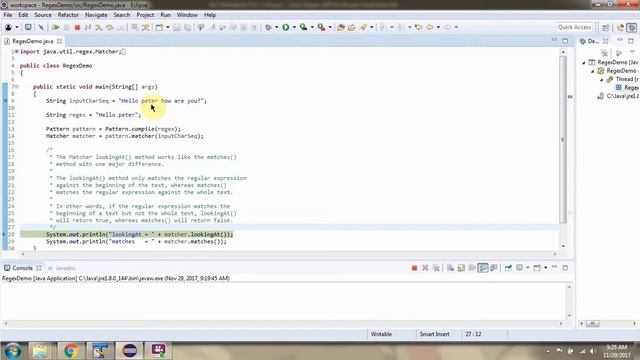Image resolution: width=640 pixels, height=360 pixels.
Task: Click the External Tools run icon
Action: [322, 27]
